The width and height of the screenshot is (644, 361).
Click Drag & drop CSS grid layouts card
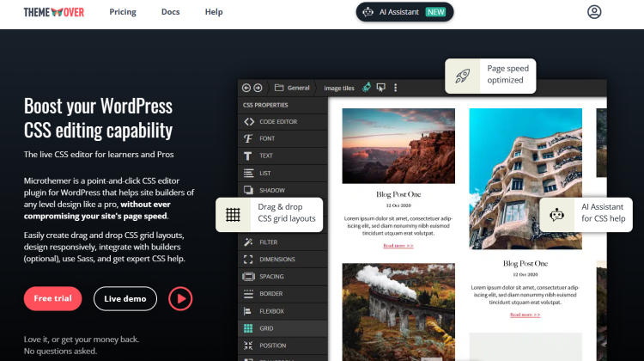(269, 215)
